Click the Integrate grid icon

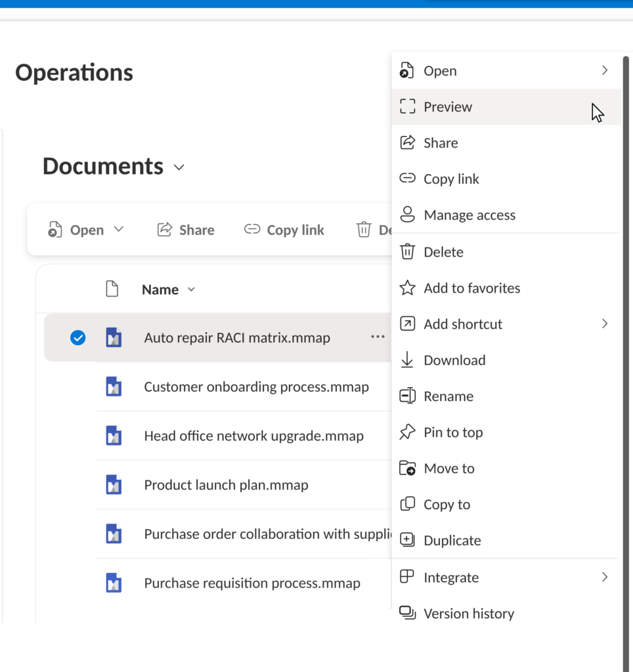pos(406,576)
